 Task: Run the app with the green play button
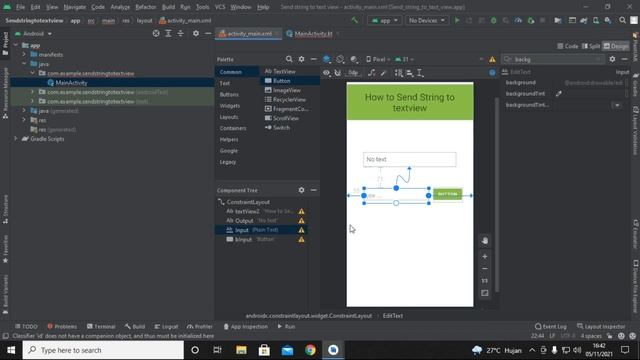pyautogui.click(x=457, y=20)
